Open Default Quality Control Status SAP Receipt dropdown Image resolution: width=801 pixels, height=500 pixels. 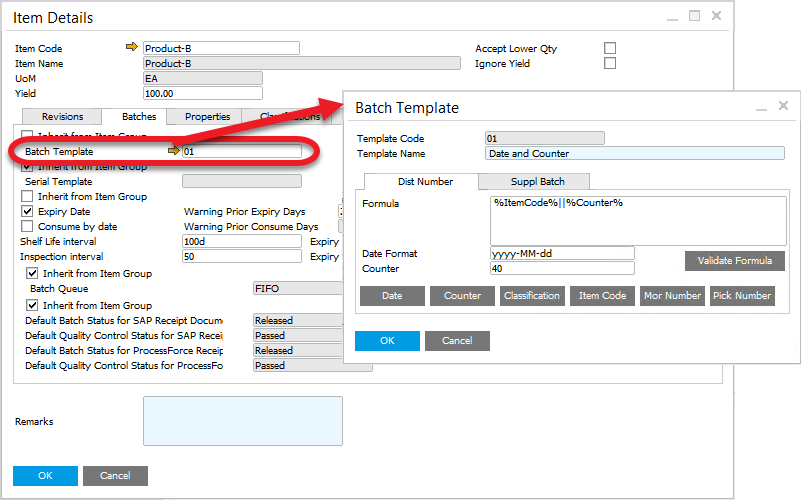click(x=298, y=336)
